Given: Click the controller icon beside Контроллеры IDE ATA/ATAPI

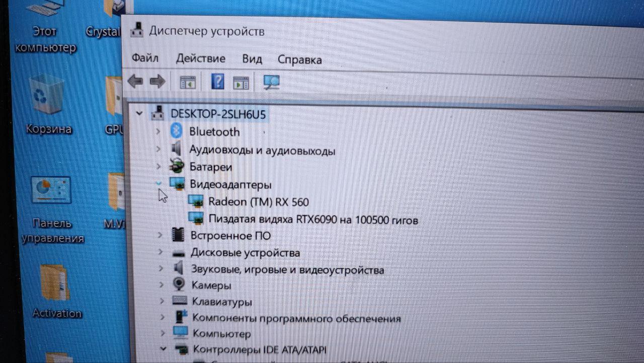Looking at the screenshot, I should tap(181, 348).
